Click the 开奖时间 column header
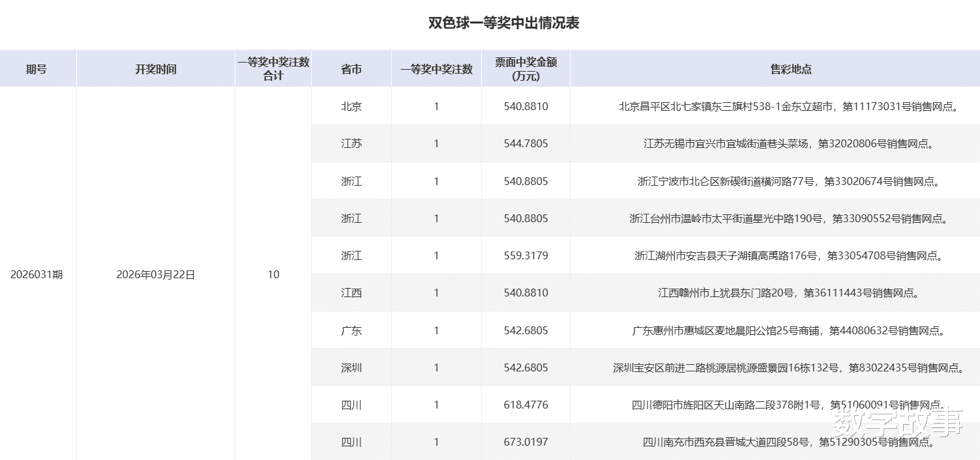The height and width of the screenshot is (460, 980). [x=156, y=68]
